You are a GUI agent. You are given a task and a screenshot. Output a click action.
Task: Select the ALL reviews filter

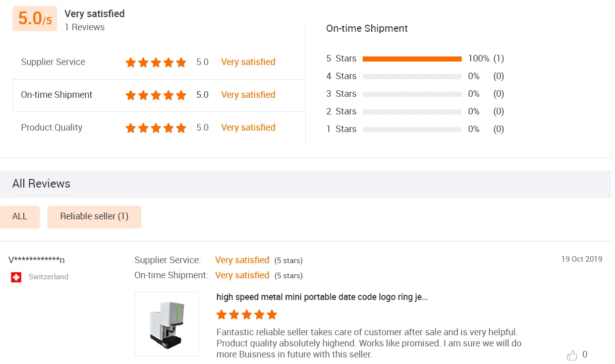pos(20,217)
